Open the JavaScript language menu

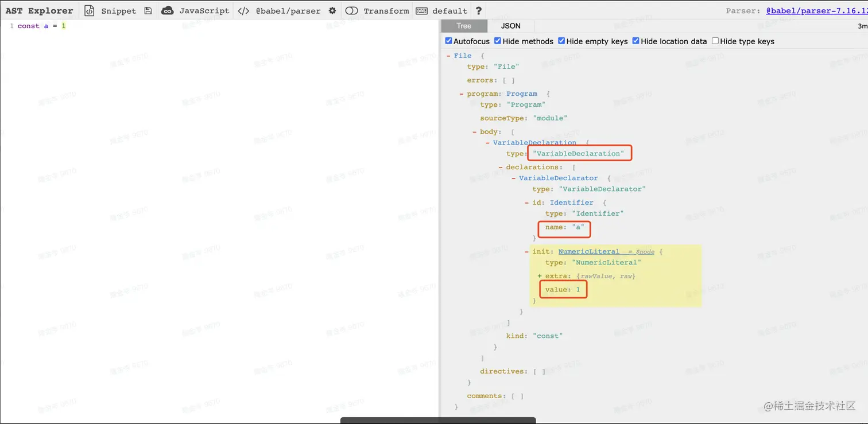tap(204, 10)
